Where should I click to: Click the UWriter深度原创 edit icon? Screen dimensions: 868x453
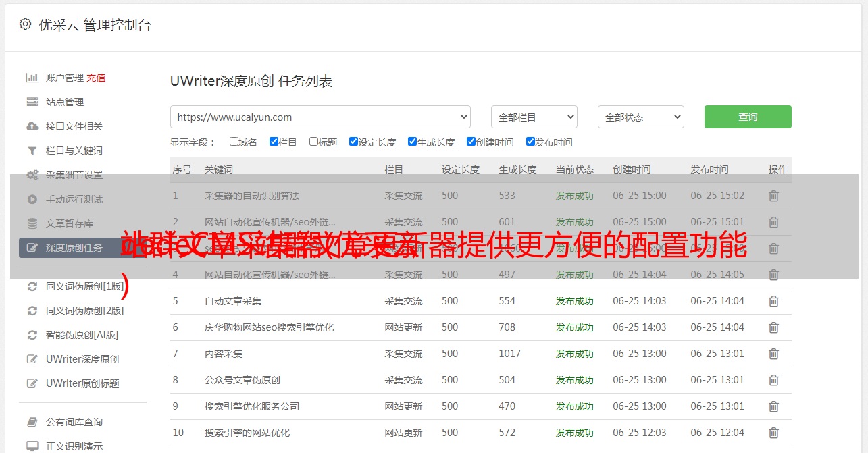[x=32, y=359]
